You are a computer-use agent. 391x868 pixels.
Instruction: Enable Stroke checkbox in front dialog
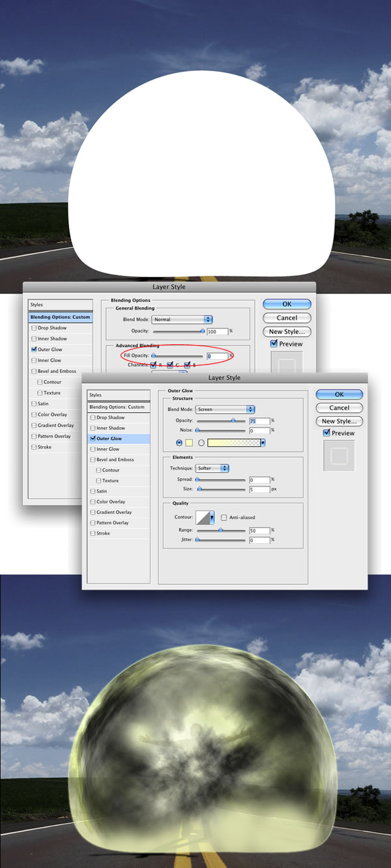click(93, 533)
